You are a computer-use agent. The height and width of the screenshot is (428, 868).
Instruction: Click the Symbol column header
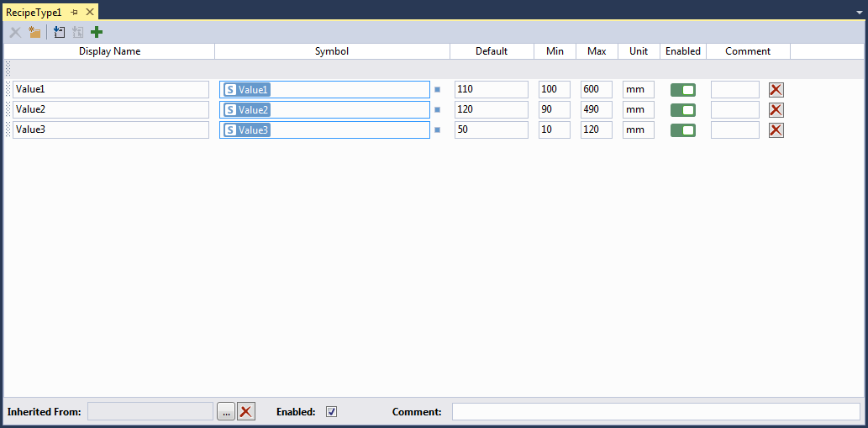332,51
